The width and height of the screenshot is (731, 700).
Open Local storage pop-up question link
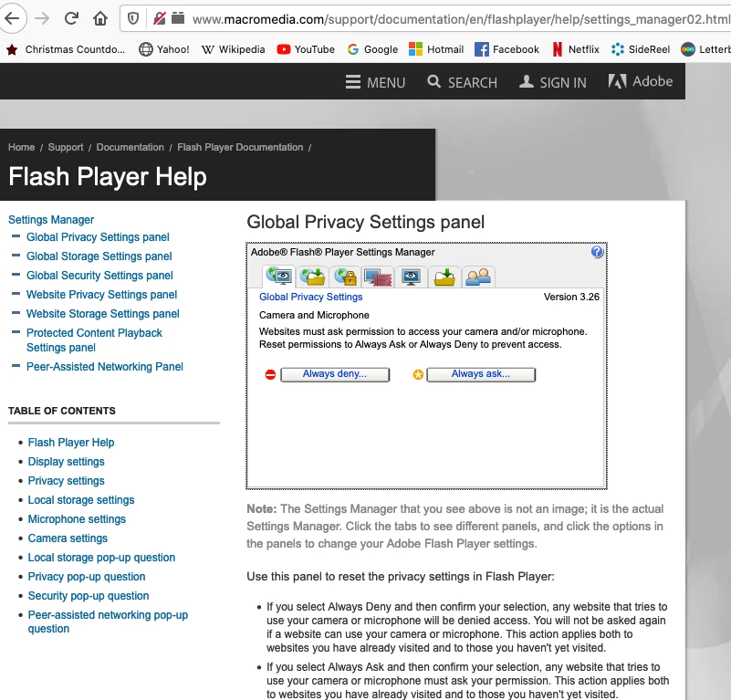click(101, 558)
